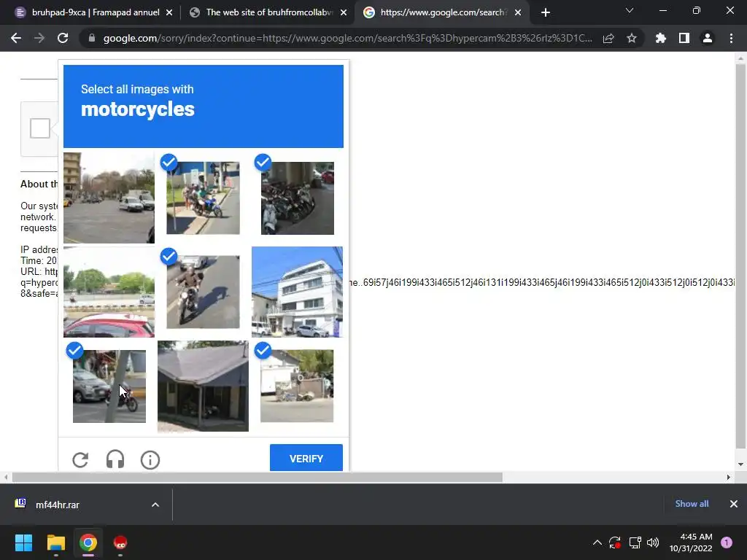Click the sync update tray icon
This screenshot has height=560, width=747.
click(615, 542)
